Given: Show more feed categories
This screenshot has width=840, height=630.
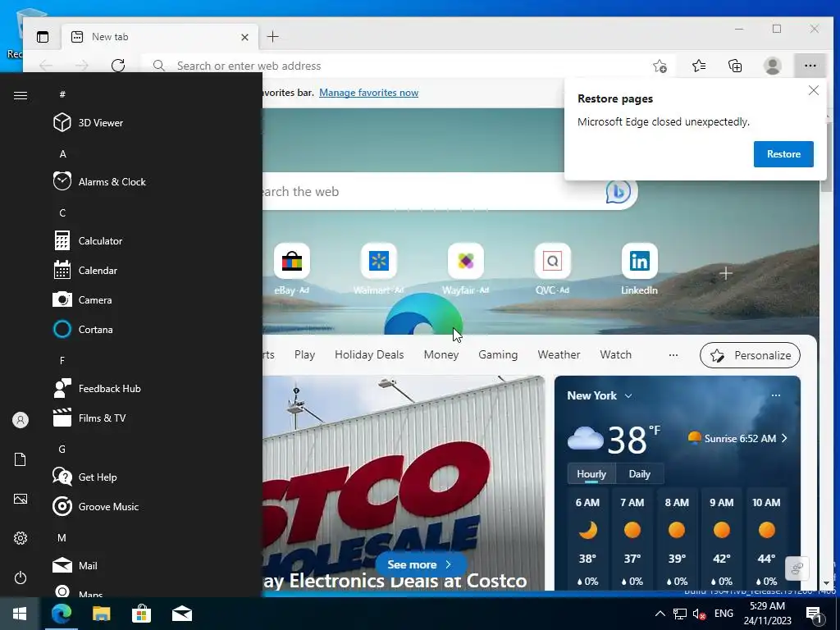Looking at the screenshot, I should (673, 354).
